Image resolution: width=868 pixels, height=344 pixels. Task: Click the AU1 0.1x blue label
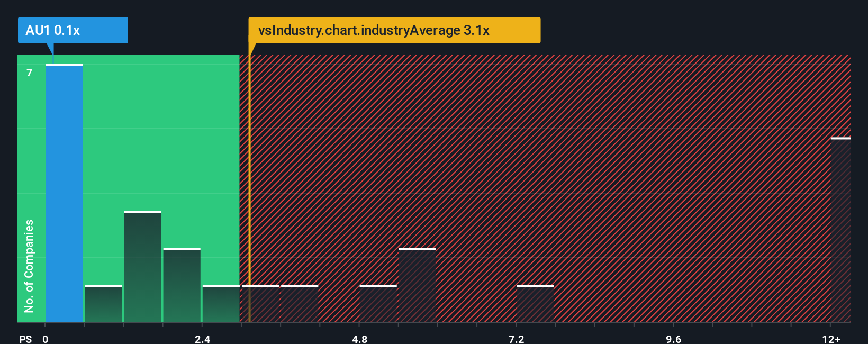pos(73,30)
